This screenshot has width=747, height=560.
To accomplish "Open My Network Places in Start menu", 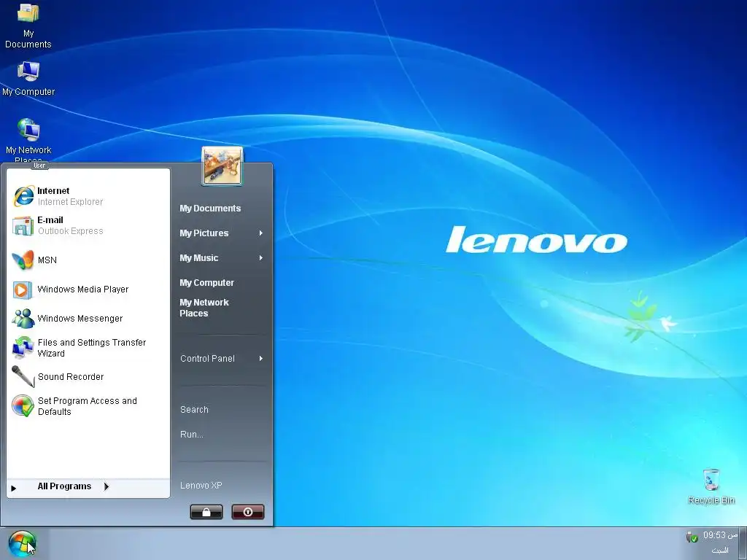I will click(x=204, y=308).
